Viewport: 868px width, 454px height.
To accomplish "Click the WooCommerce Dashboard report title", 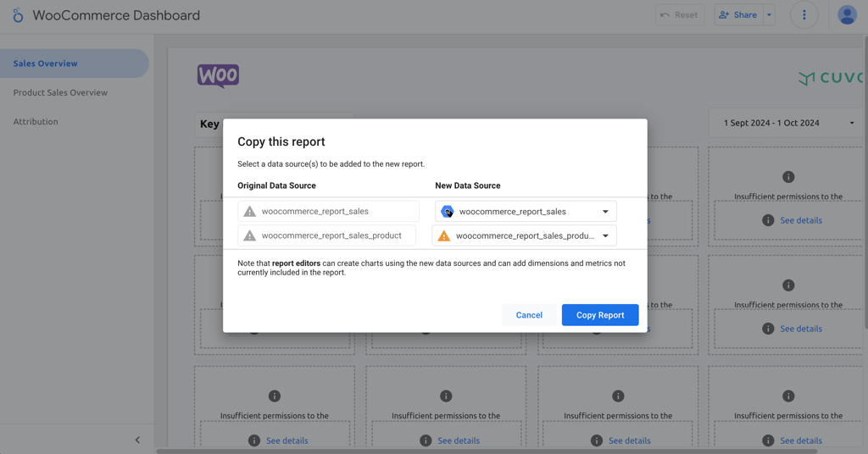I will (x=116, y=15).
